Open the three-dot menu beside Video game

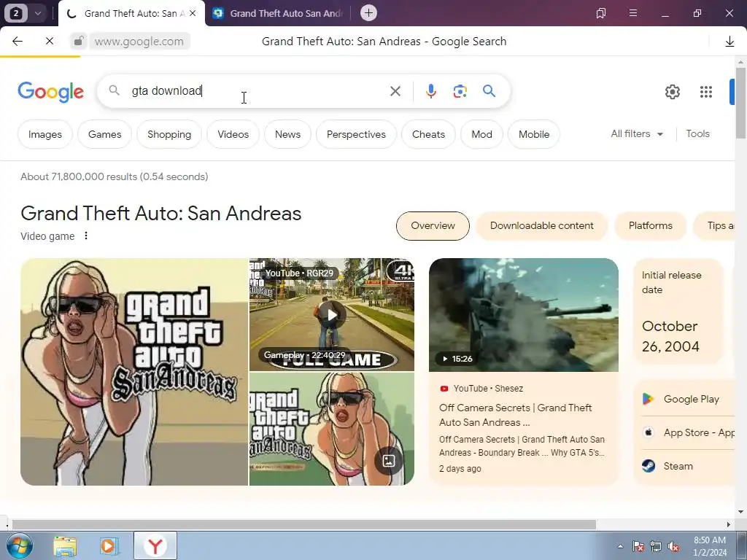pyautogui.click(x=86, y=236)
